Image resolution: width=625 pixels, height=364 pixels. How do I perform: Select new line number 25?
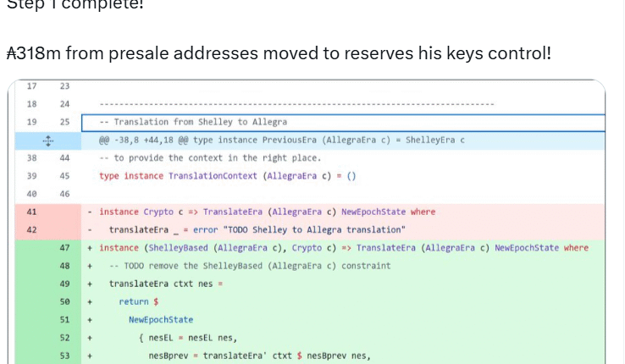64,122
